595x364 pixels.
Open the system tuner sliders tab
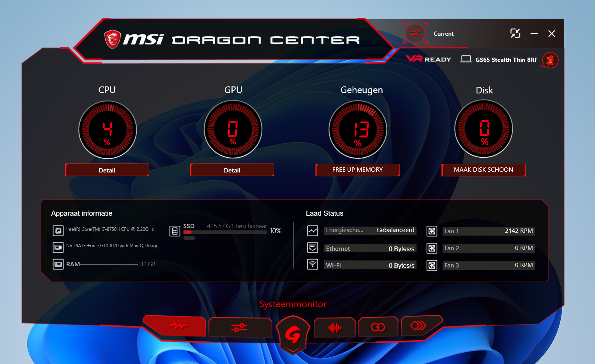240,327
